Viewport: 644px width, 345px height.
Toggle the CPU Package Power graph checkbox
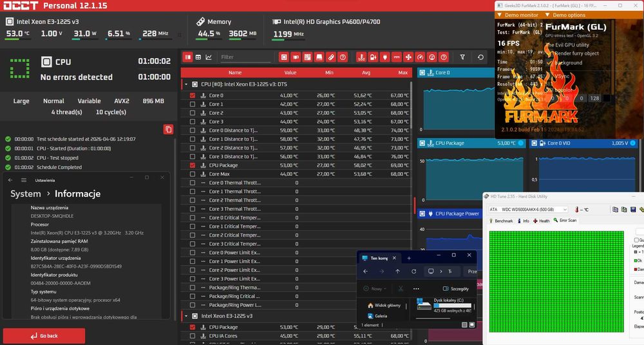[x=422, y=214]
